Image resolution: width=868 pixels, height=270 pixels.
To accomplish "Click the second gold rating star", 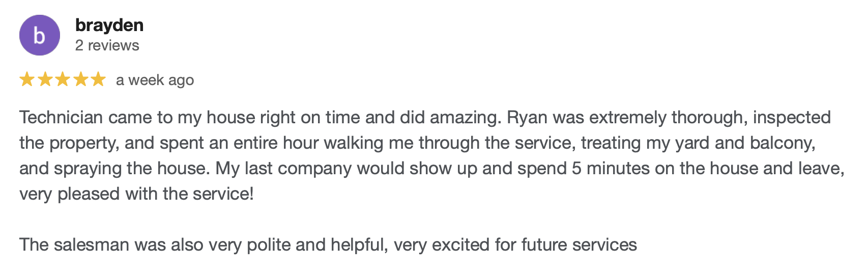I will pyautogui.click(x=45, y=79).
